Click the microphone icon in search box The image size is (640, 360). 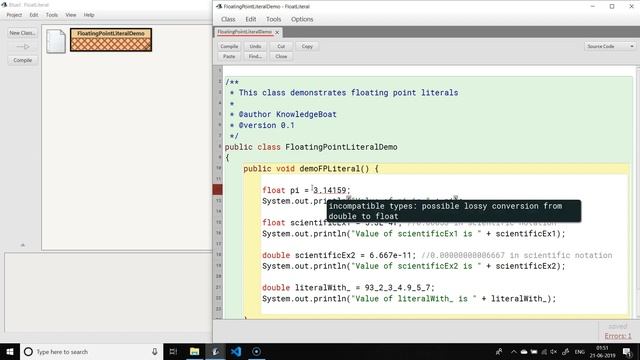[x=155, y=351]
